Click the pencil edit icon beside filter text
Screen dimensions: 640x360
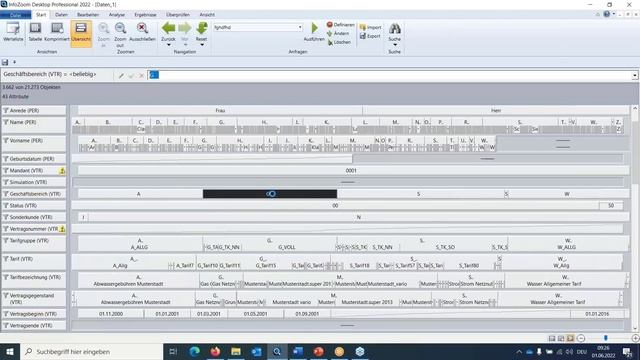pos(121,76)
